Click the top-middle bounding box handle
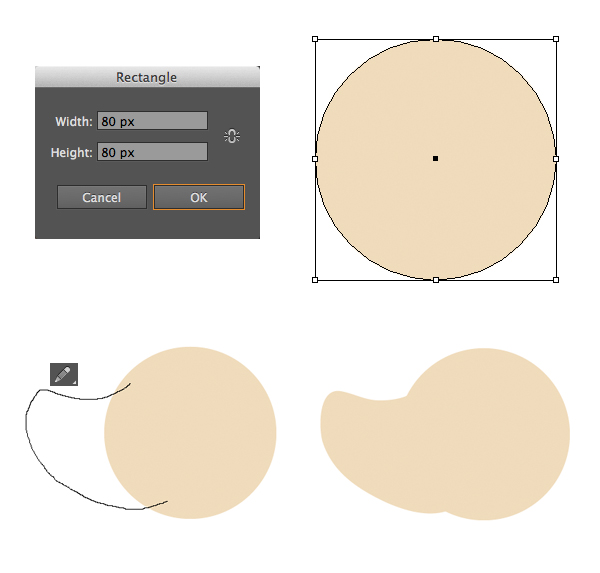600x573 pixels. tap(436, 39)
